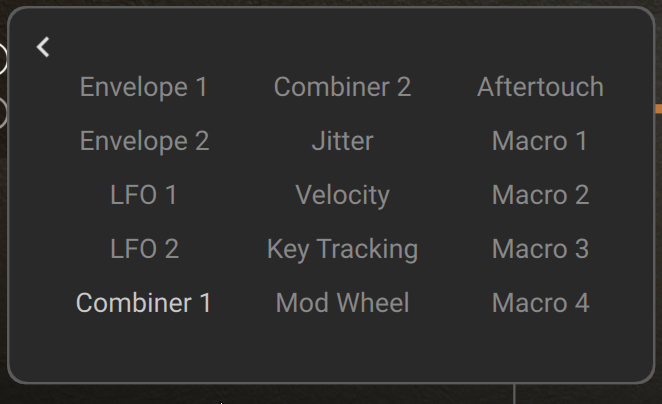
Task: Click the orange marker at right edge
Action: coord(658,107)
